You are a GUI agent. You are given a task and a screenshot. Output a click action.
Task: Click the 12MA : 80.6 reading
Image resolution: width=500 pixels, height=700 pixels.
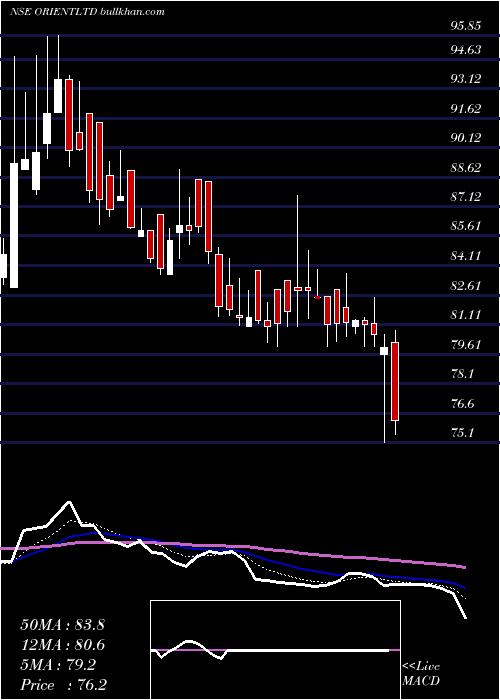pos(62,645)
